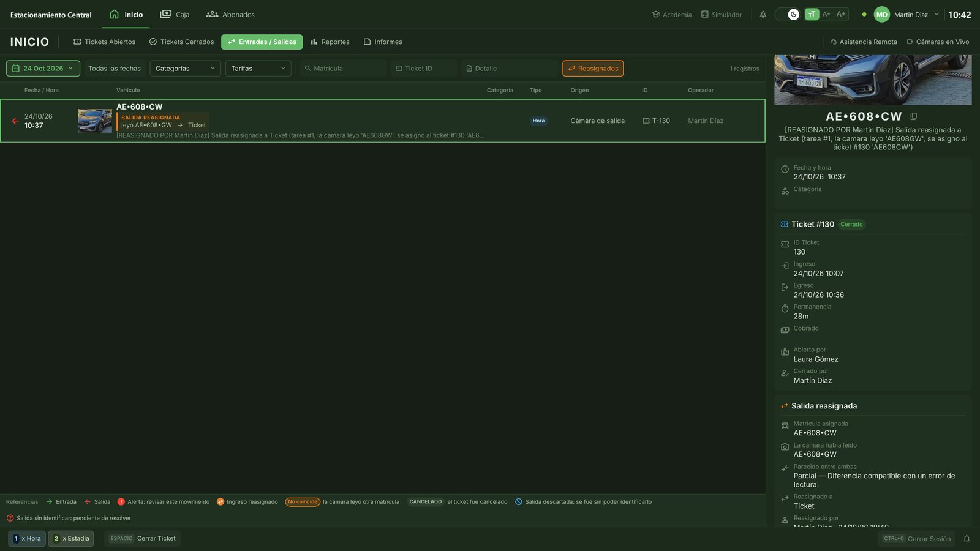The width and height of the screenshot is (980, 551).
Task: Toggle the dark mode moon switch
Action: pyautogui.click(x=788, y=14)
